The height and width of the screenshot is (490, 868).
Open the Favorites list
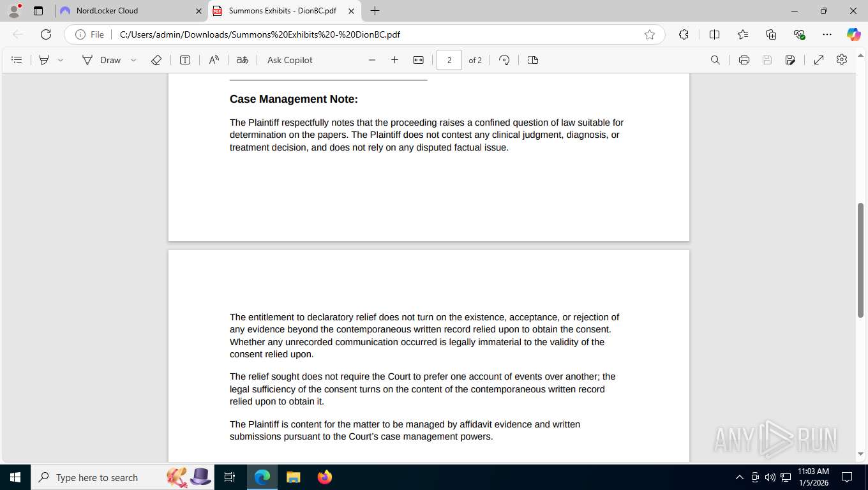(743, 34)
